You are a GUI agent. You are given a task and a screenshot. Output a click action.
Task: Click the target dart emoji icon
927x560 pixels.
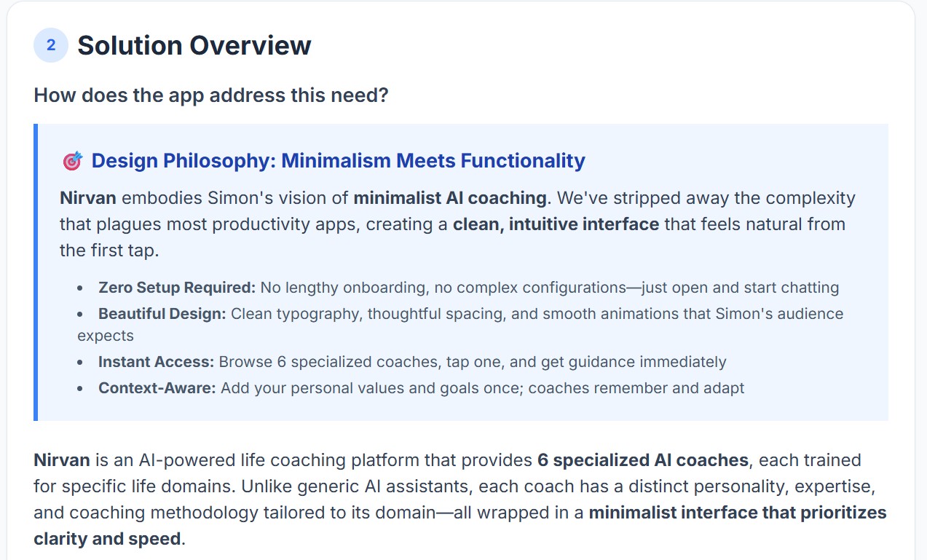click(x=72, y=161)
